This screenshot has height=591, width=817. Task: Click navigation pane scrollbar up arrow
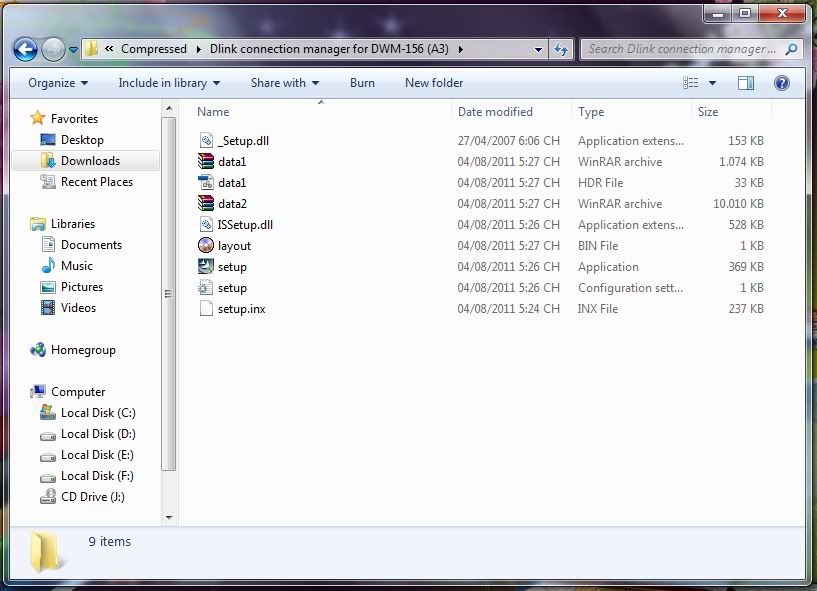[169, 109]
